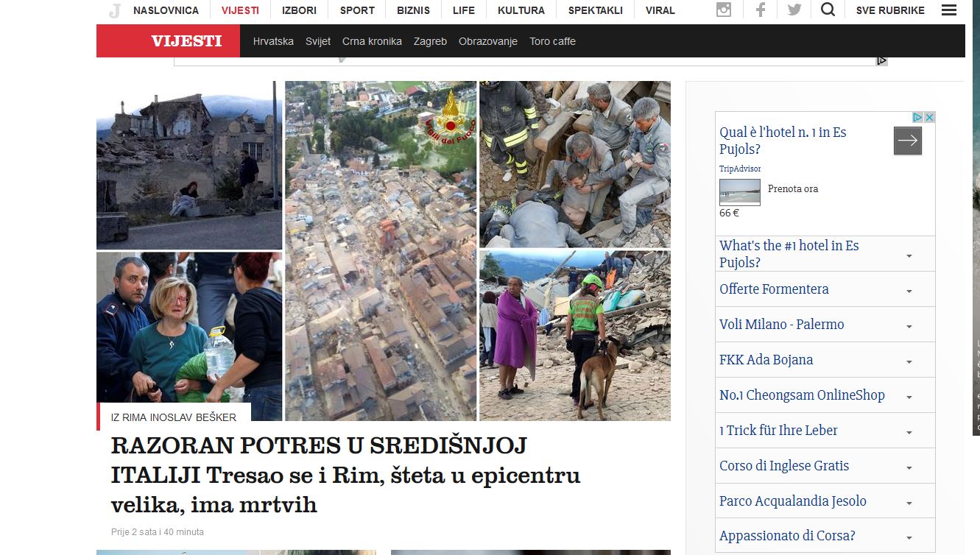Image resolution: width=980 pixels, height=555 pixels.
Task: Open the Razoran potres earthquake headline
Action: click(x=346, y=476)
